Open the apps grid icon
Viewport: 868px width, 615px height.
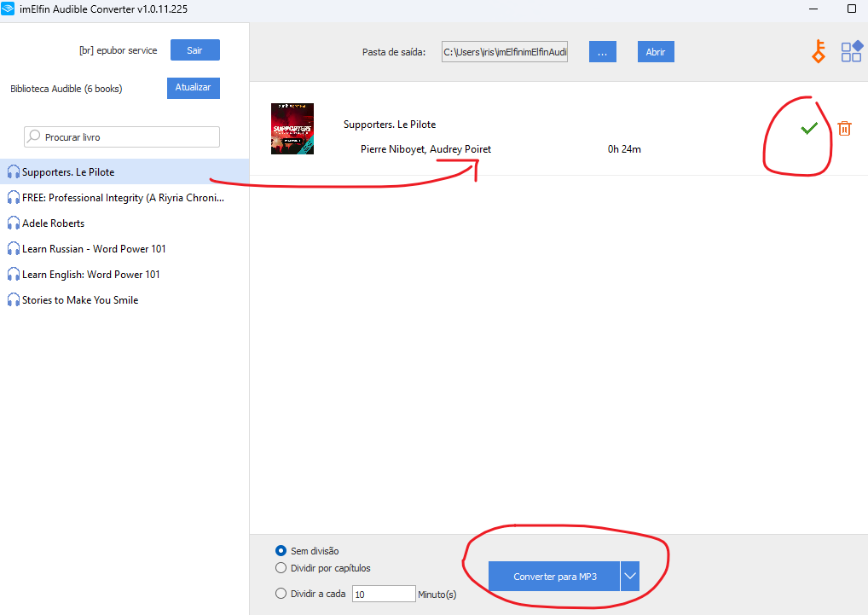(x=852, y=51)
